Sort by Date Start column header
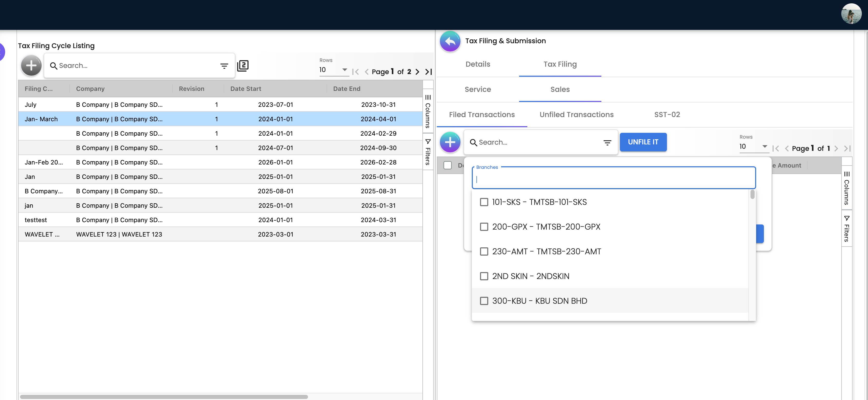The height and width of the screenshot is (400, 868). (x=246, y=89)
